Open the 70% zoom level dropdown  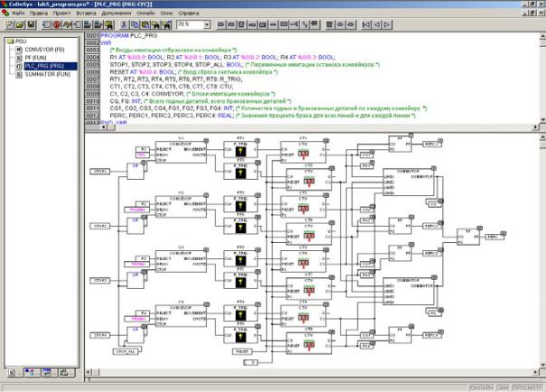[x=206, y=24]
